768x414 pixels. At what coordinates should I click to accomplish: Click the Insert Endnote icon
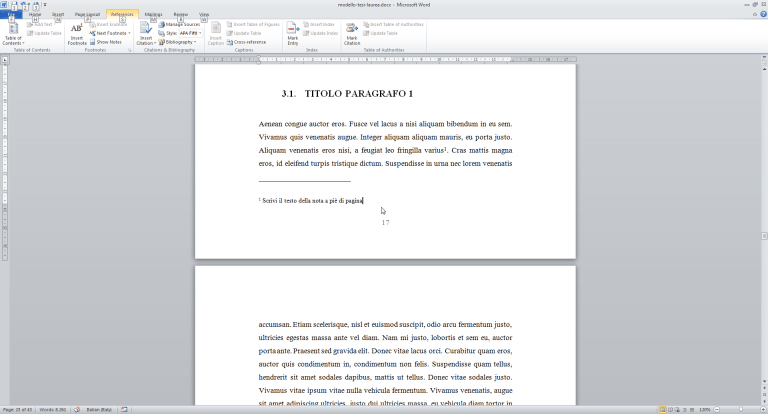pos(92,24)
